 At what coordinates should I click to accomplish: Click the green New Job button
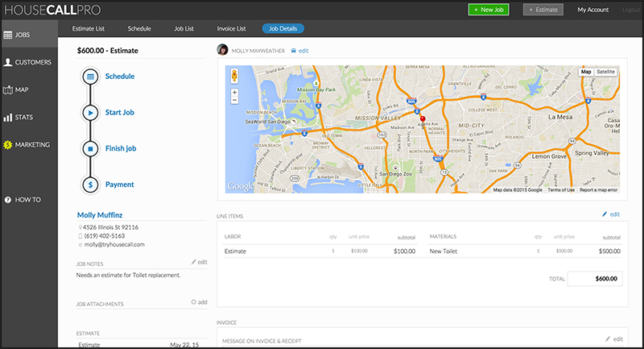click(489, 10)
